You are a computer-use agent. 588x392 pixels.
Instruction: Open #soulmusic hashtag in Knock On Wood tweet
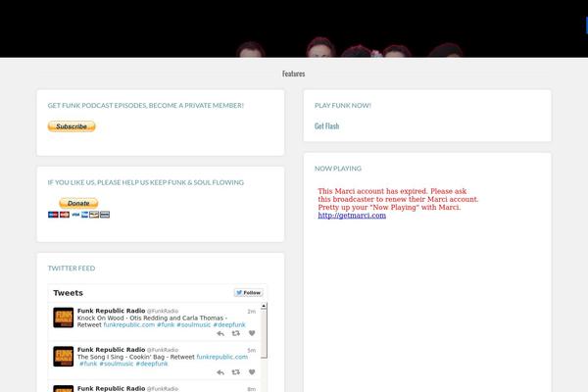click(193, 324)
